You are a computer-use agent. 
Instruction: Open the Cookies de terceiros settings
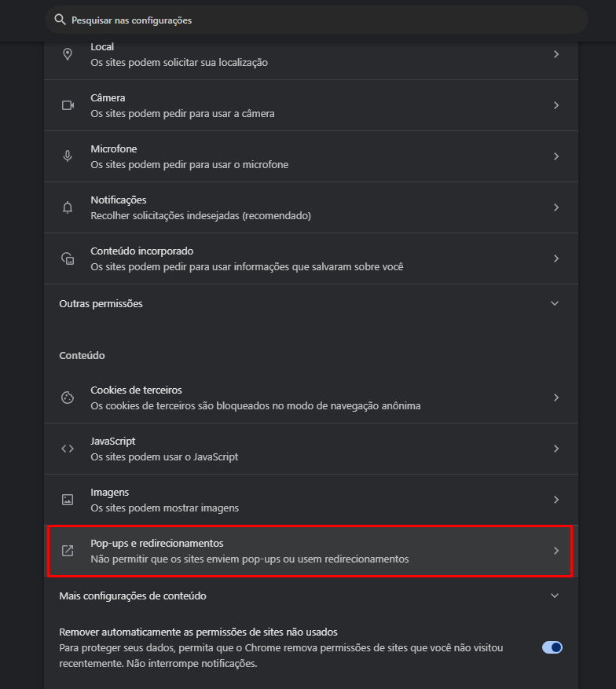coord(310,398)
